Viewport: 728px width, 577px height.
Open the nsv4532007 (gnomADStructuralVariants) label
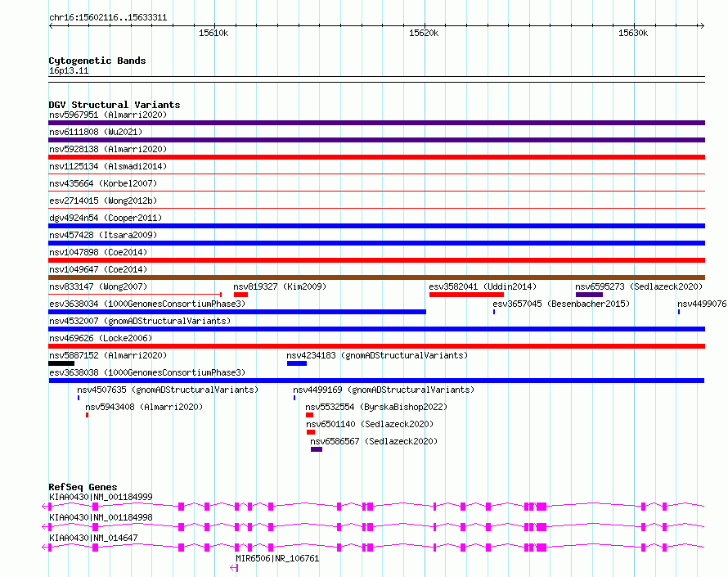[140, 321]
